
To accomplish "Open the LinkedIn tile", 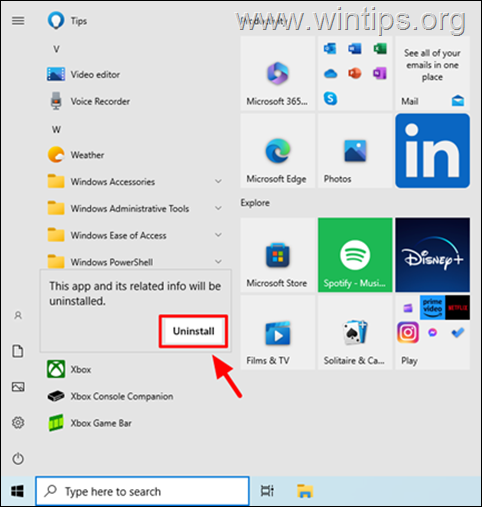I will [x=432, y=151].
